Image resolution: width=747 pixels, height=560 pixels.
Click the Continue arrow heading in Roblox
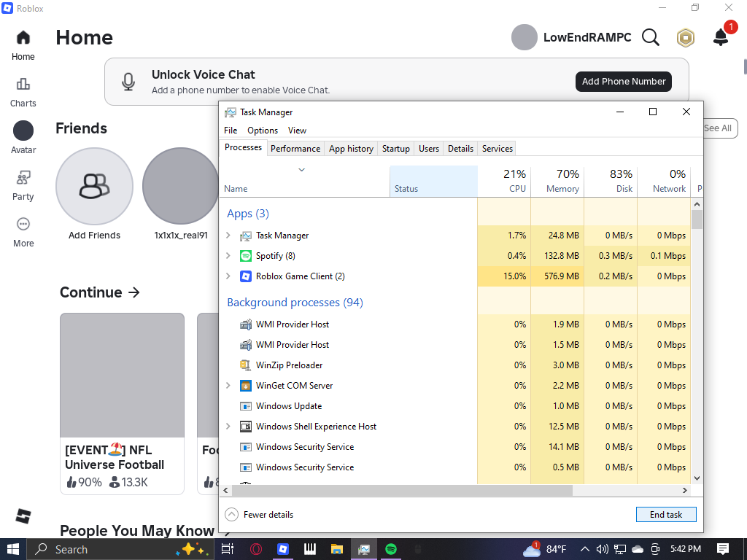99,292
